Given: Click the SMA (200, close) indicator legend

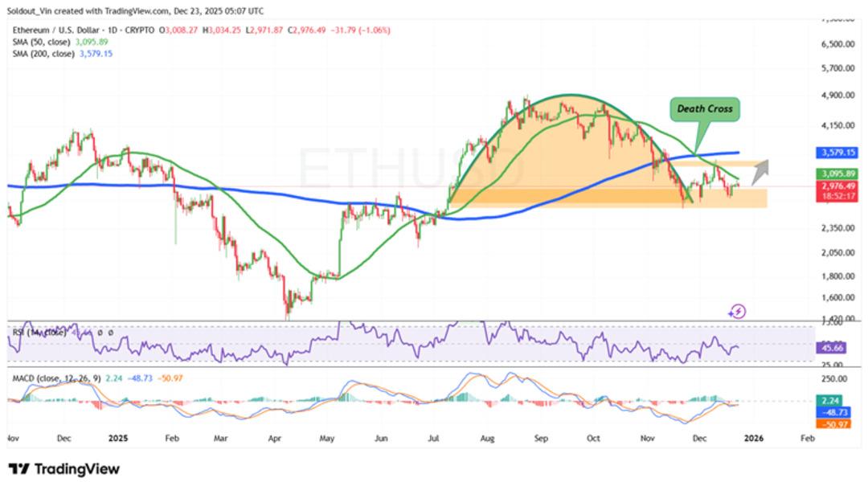Looking at the screenshot, I should [42, 54].
